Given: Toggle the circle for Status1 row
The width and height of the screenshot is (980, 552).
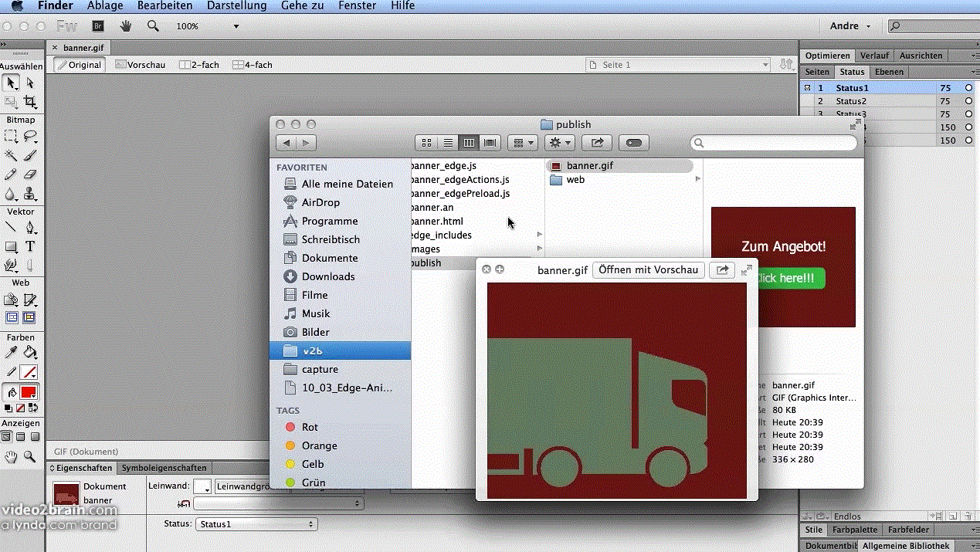Looking at the screenshot, I should 968,88.
